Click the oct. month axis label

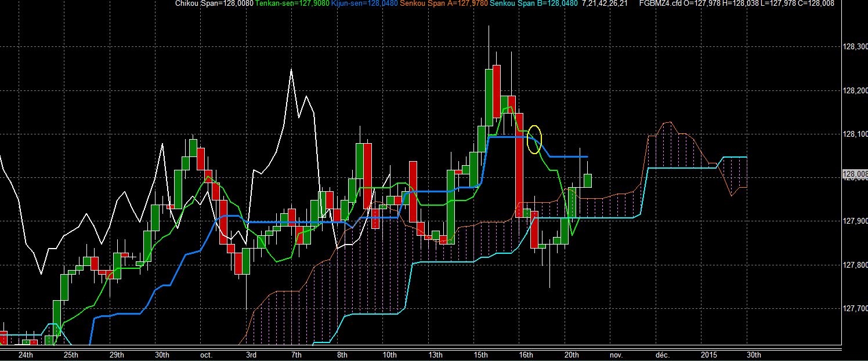click(206, 355)
